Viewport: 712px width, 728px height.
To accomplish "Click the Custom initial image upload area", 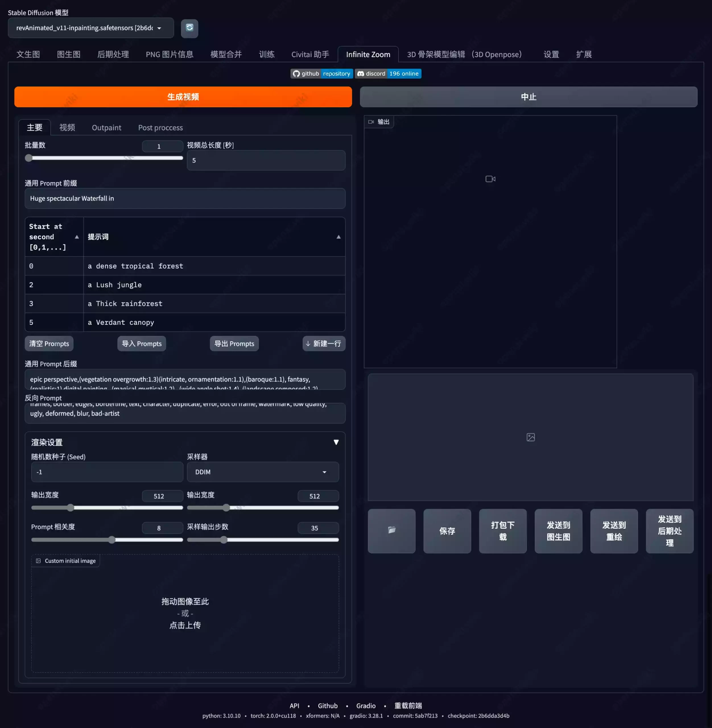I will tap(185, 613).
